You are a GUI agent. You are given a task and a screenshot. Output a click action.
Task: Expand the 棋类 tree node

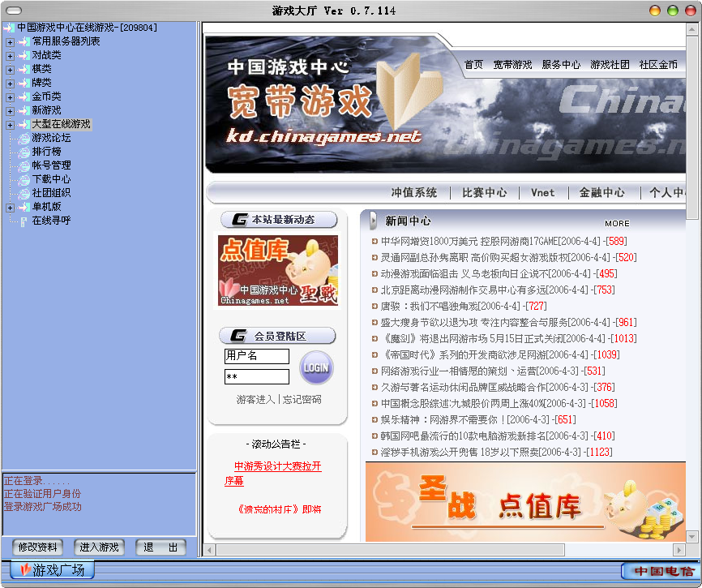click(x=10, y=71)
